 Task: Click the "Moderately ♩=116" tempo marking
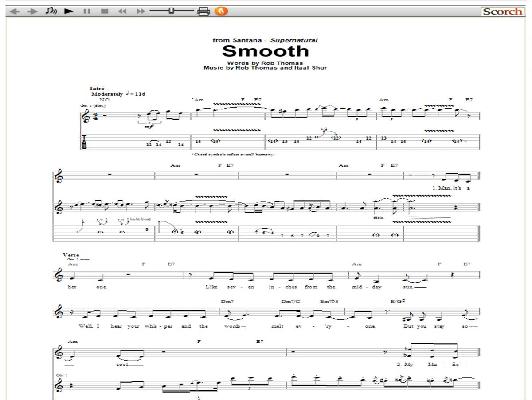(x=118, y=94)
